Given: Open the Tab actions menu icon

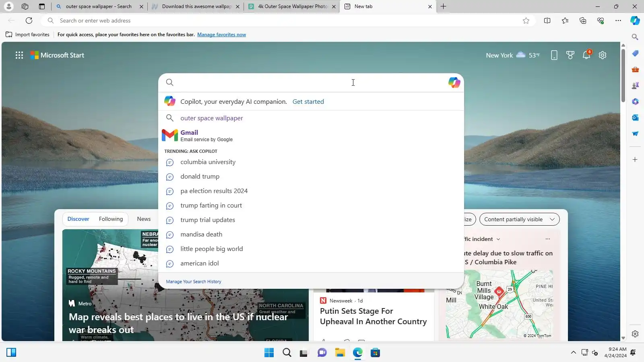Looking at the screenshot, I should 42,6.
